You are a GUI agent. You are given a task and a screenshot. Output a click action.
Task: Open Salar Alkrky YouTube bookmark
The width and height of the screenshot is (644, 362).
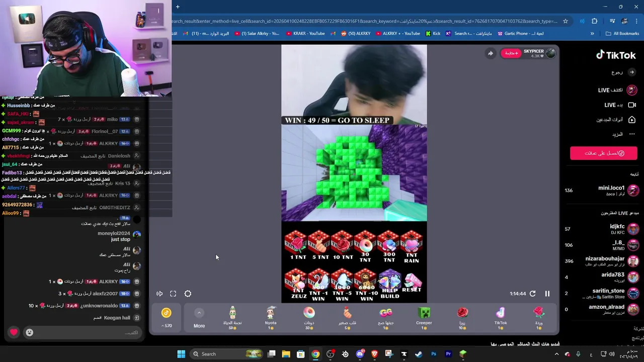[257, 34]
